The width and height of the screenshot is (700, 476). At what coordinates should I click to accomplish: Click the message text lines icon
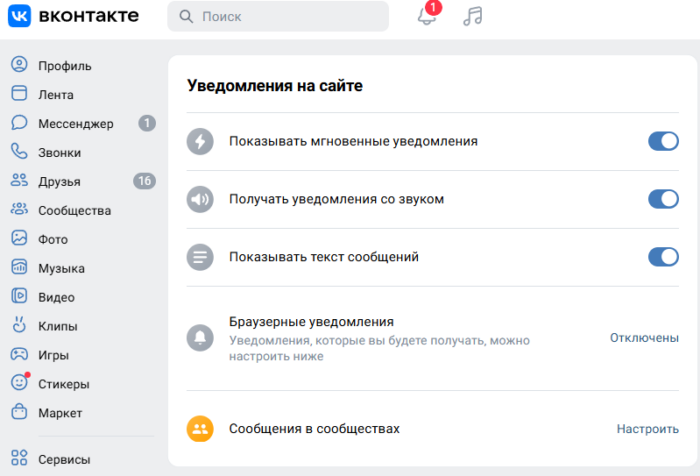[x=200, y=257]
